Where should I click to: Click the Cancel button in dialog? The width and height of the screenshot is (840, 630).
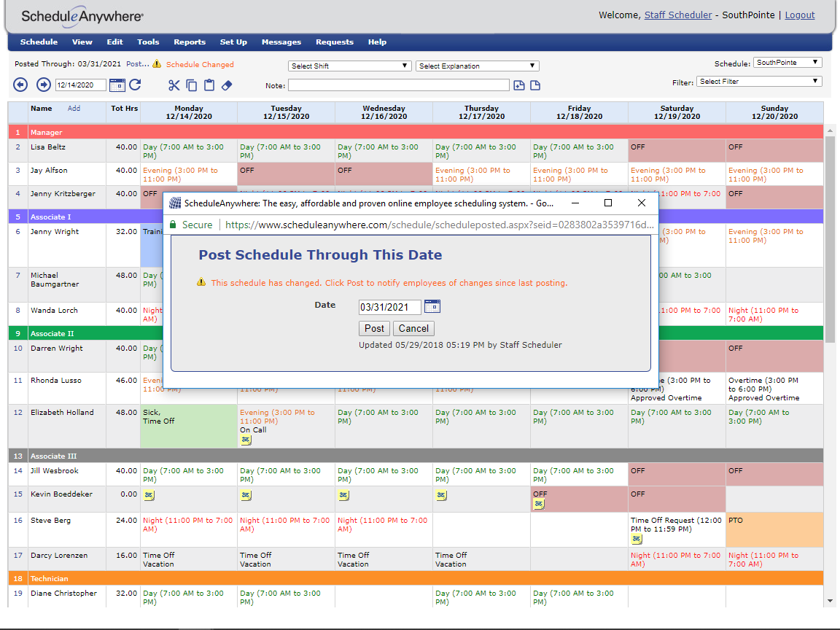413,328
